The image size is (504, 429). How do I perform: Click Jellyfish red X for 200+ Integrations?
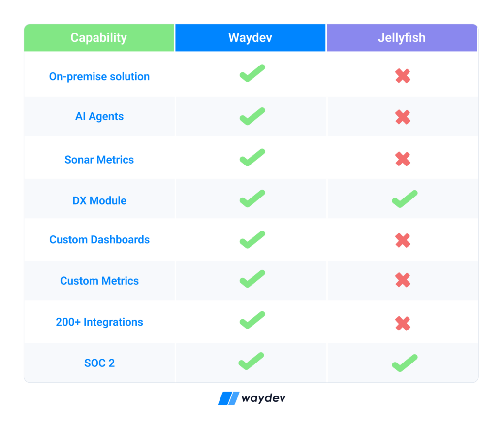[403, 324]
